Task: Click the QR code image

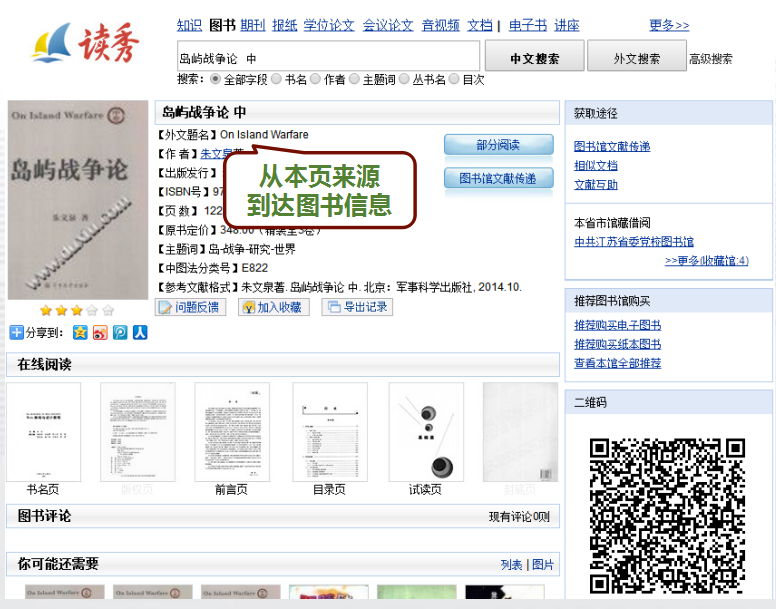Action: coord(667,515)
